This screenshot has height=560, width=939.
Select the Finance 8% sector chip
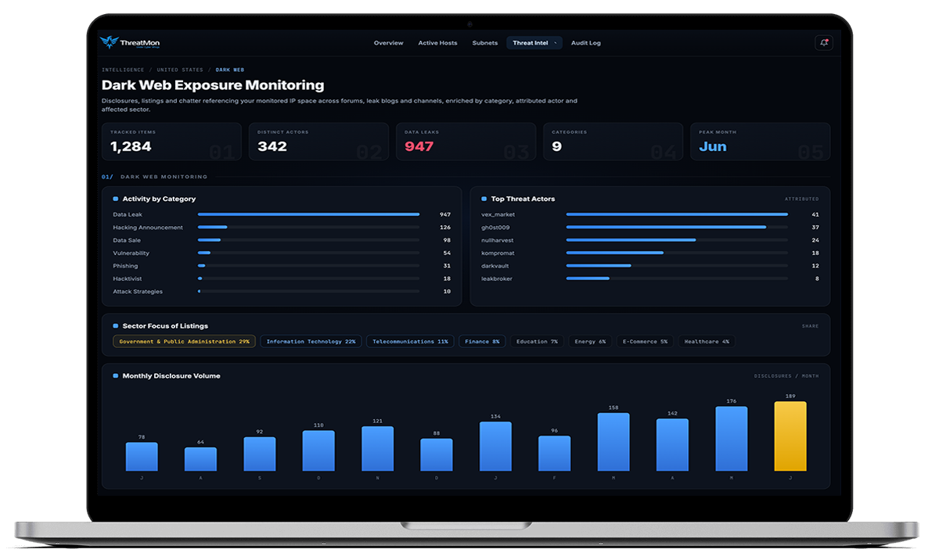tap(482, 342)
